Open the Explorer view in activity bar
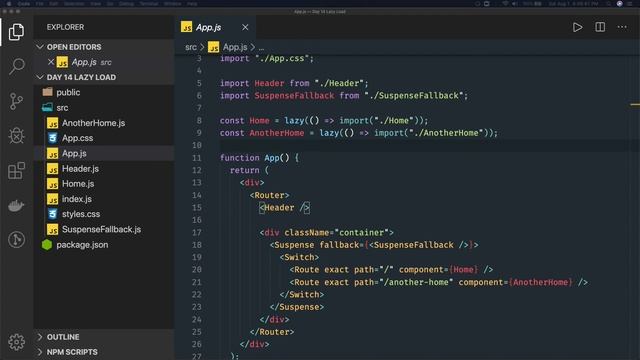The image size is (640, 360). pos(16,32)
